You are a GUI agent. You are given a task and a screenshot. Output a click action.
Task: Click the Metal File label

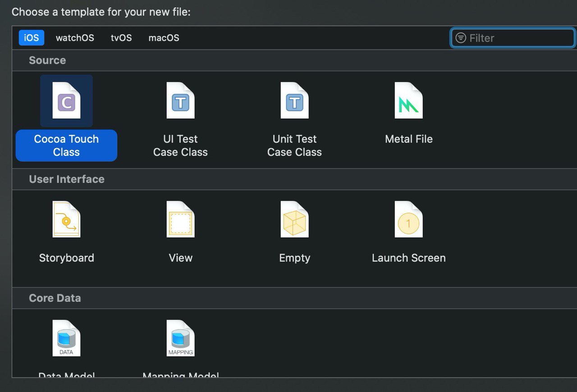[x=408, y=139]
